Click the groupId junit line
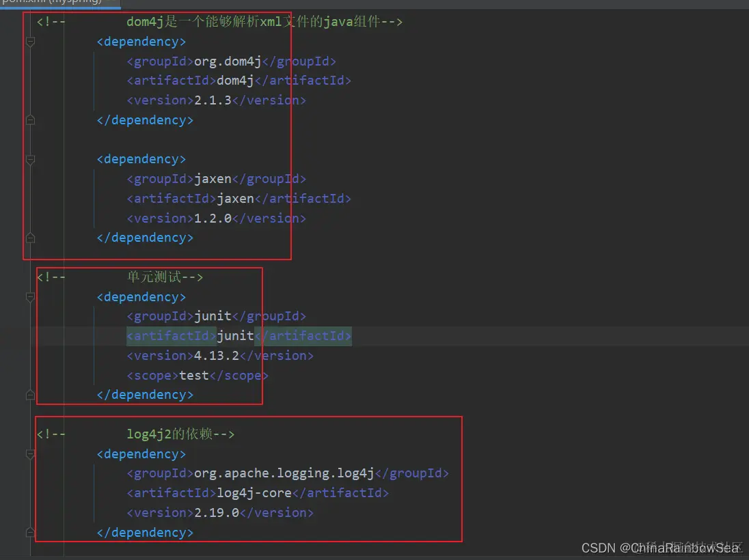Image resolution: width=749 pixels, height=560 pixels. 217,316
